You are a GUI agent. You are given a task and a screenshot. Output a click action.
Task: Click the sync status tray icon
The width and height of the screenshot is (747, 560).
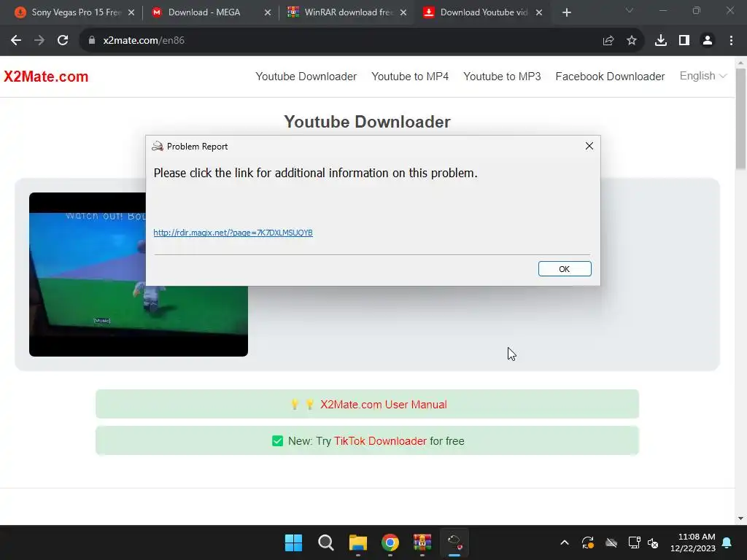coord(588,542)
